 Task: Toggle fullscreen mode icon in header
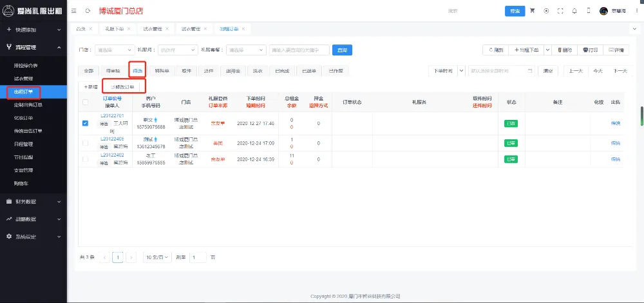(560, 11)
